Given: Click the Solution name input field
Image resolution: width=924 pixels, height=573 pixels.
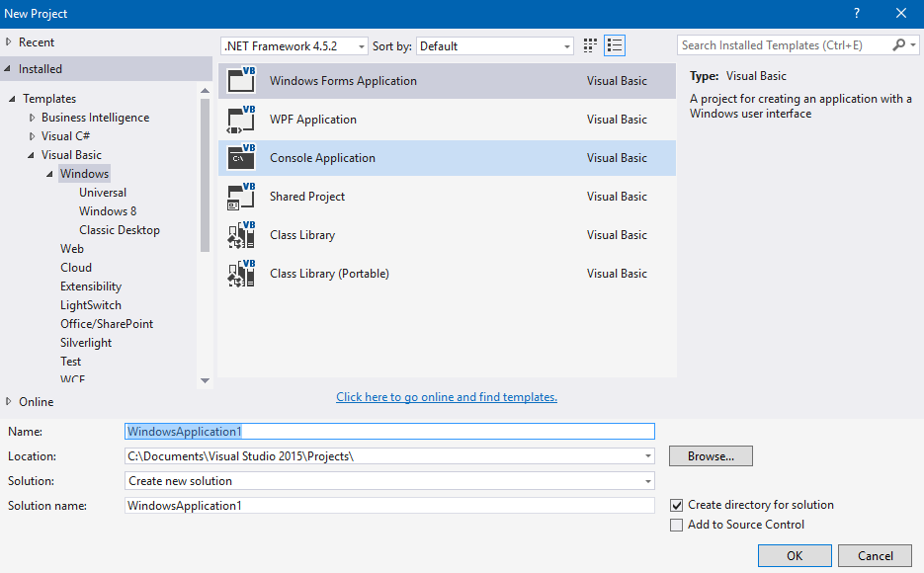Looking at the screenshot, I should 389,506.
